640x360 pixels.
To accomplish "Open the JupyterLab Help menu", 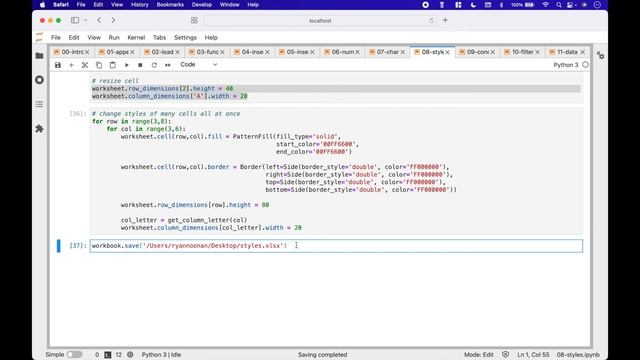I will click(x=211, y=38).
